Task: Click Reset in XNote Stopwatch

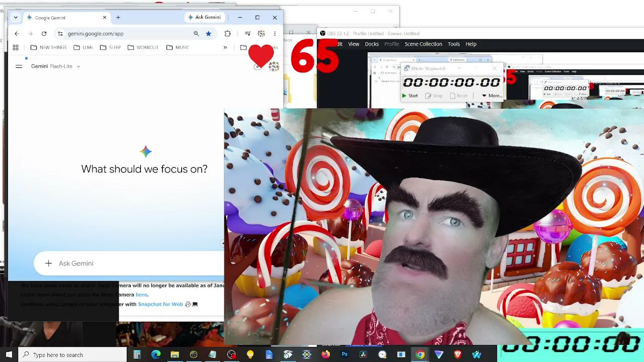Action: 459,96
